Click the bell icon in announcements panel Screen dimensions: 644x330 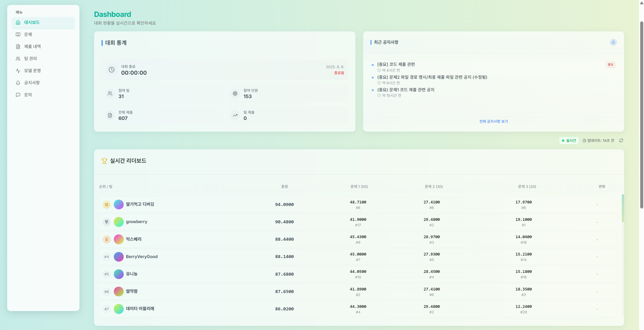coord(613,42)
